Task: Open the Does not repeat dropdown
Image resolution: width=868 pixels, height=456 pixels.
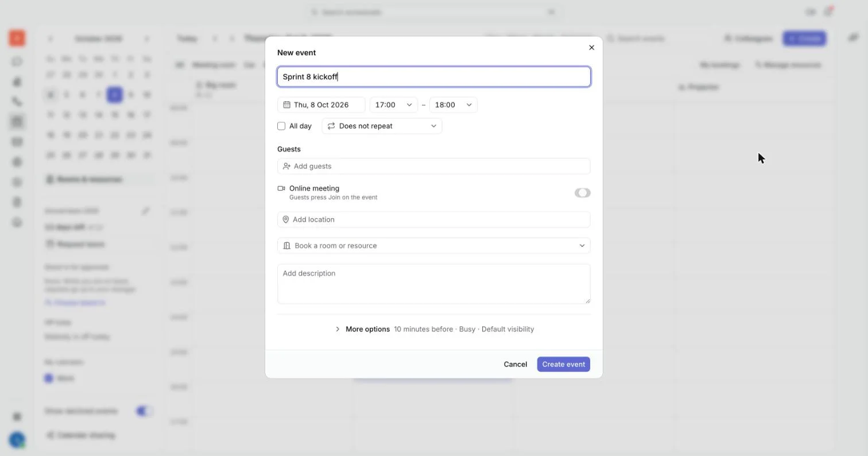Action: [x=382, y=126]
